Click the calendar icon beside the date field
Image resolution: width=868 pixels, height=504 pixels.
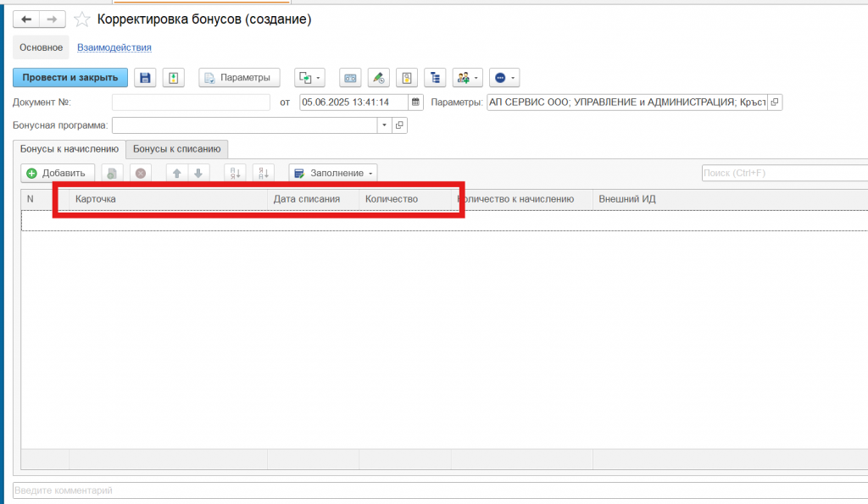(x=415, y=102)
